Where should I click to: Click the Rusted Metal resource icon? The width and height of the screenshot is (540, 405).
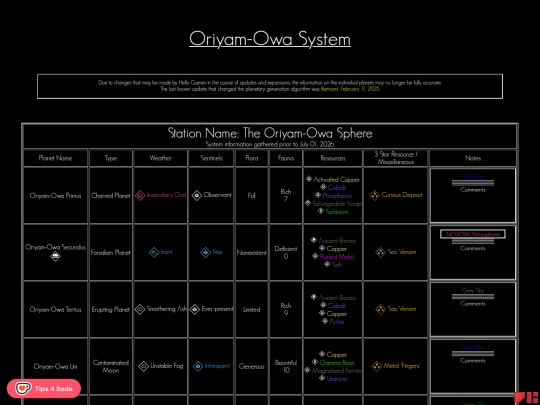tap(315, 256)
